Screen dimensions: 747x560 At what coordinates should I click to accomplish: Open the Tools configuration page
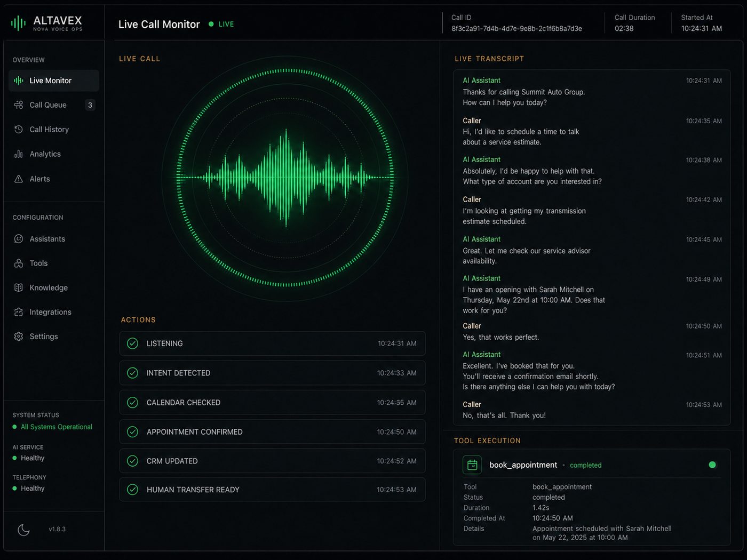(x=54, y=263)
